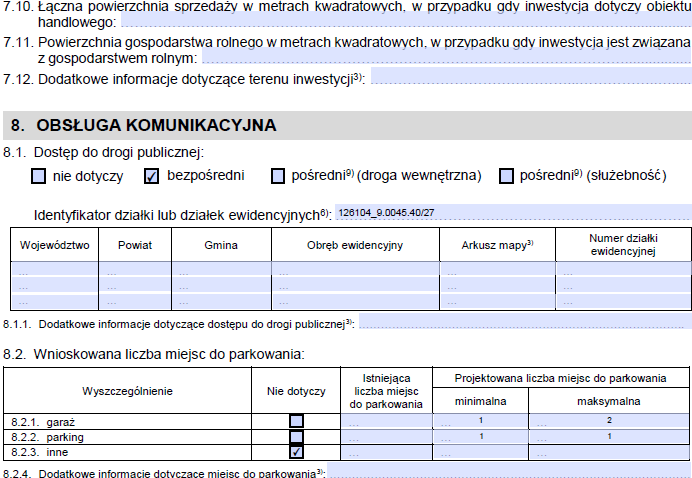Click parking maksymalna spaces field

pyautogui.click(x=609, y=437)
